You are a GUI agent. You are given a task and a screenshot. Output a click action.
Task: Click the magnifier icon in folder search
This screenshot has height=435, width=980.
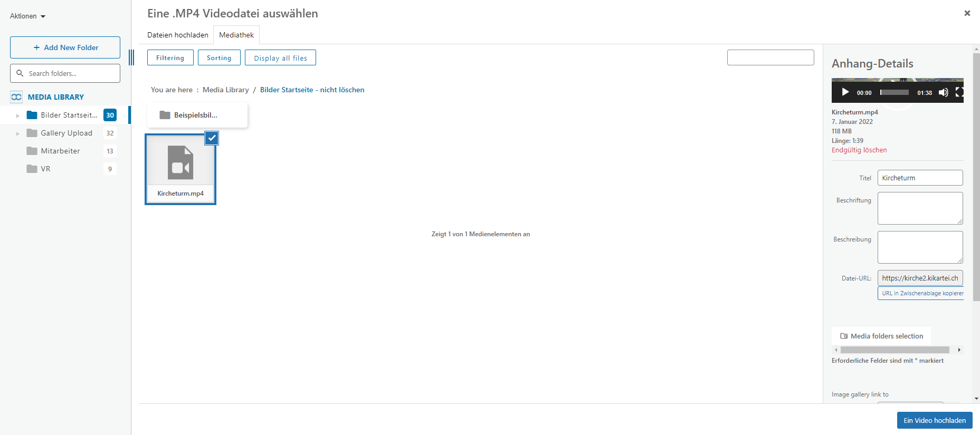tap(20, 73)
